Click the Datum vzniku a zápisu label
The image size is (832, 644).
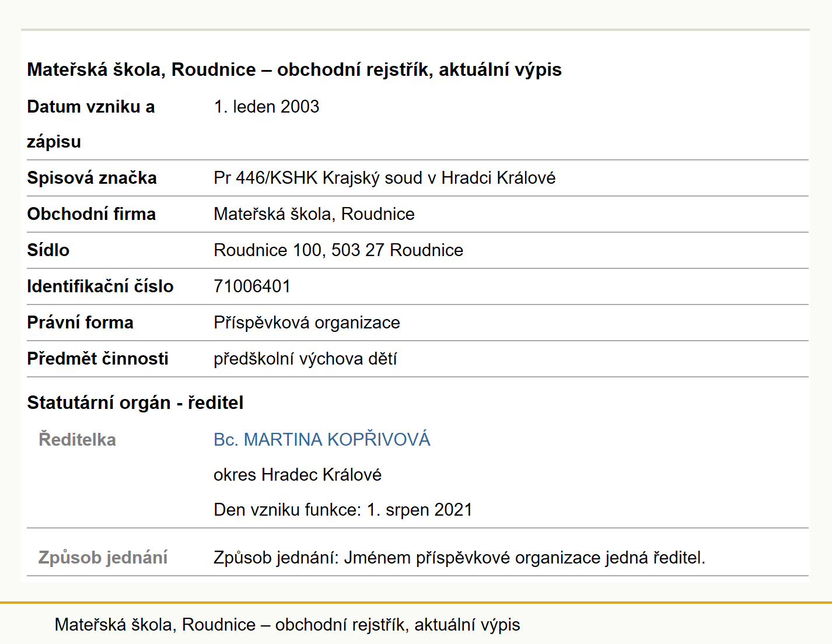(91, 124)
